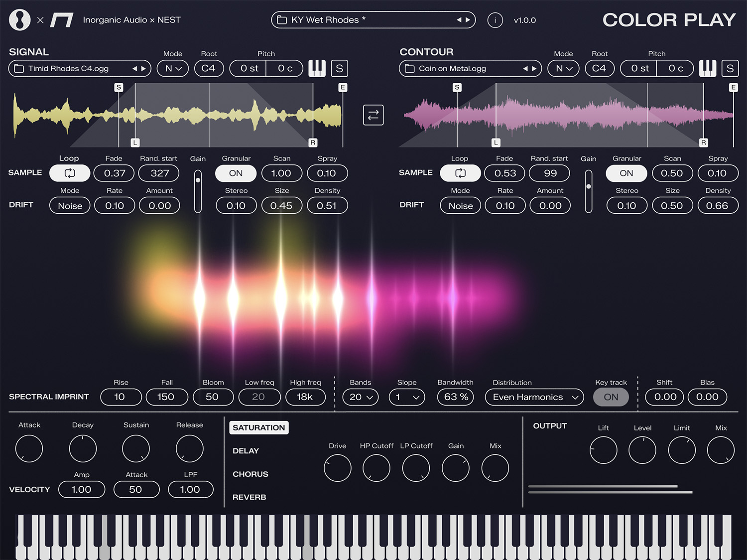Open the Mode dropdown in the Signal section

(172, 68)
